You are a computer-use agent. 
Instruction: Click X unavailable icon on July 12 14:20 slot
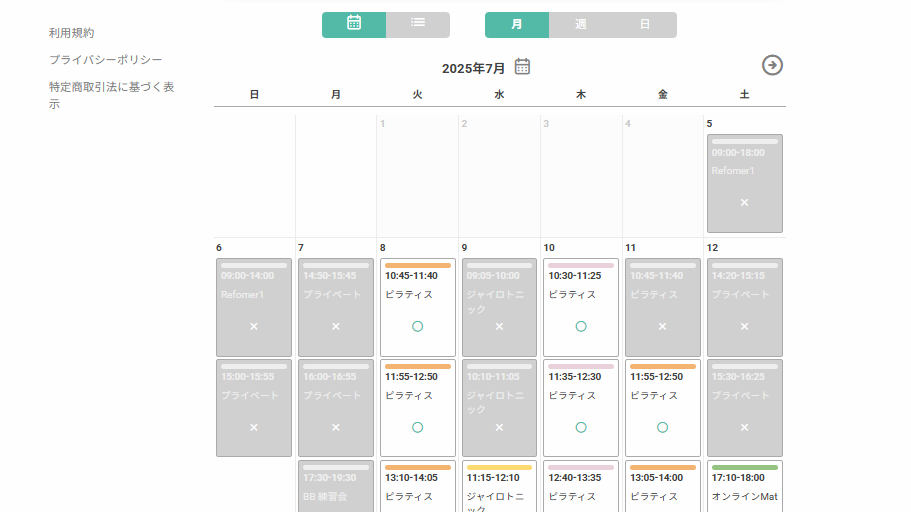[x=744, y=327]
